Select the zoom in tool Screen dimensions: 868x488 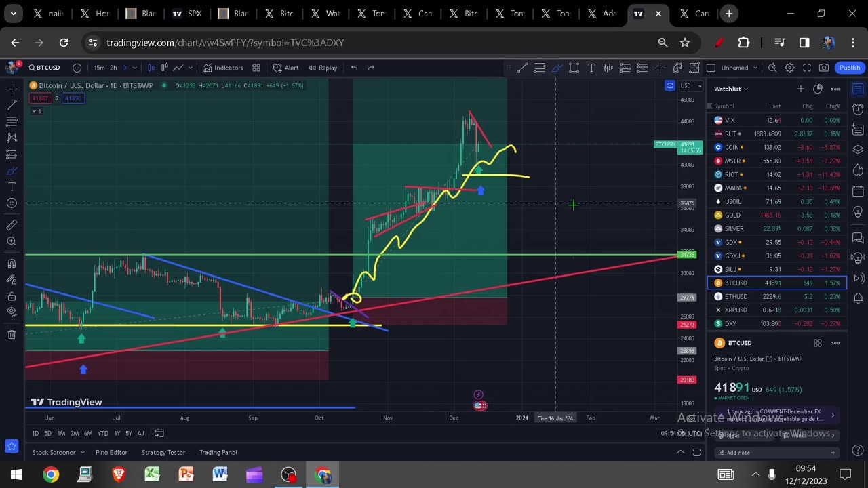click(x=12, y=242)
